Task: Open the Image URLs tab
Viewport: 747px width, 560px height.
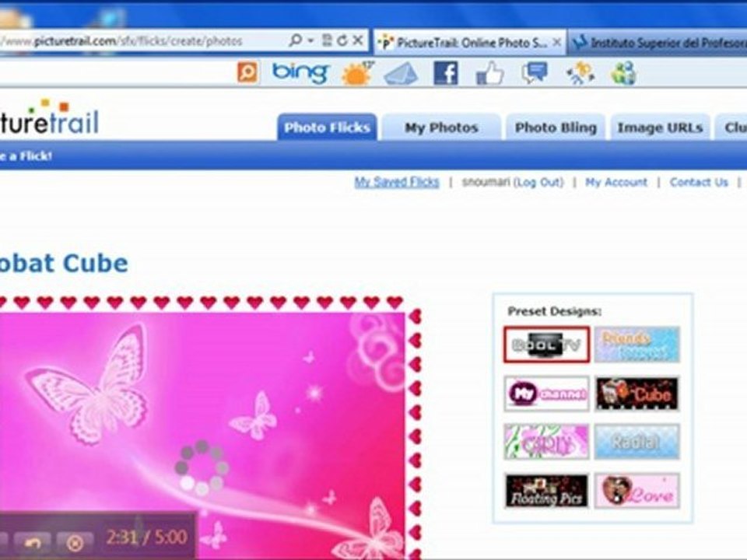Action: pyautogui.click(x=661, y=127)
